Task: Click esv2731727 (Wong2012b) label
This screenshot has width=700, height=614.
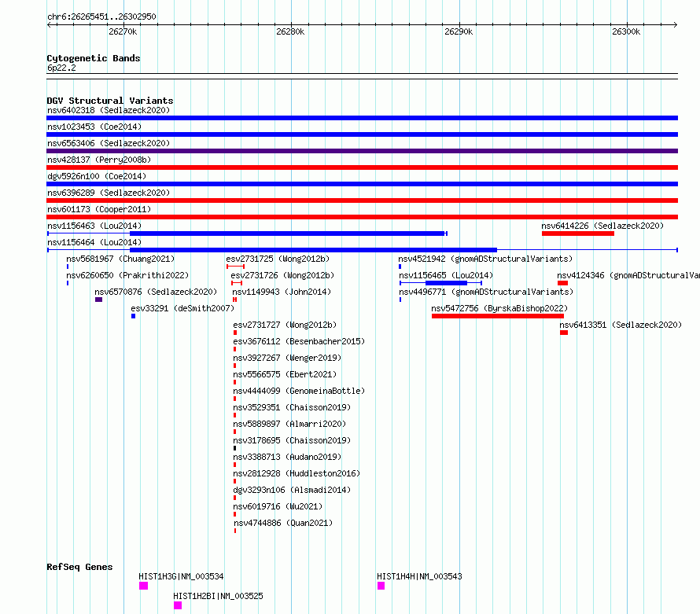Action: [x=285, y=325]
